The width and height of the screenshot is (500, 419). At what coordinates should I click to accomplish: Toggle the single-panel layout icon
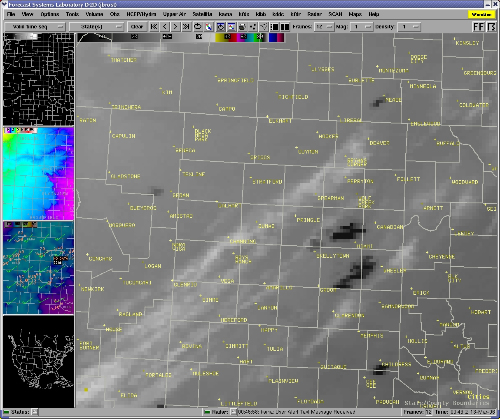(x=275, y=27)
